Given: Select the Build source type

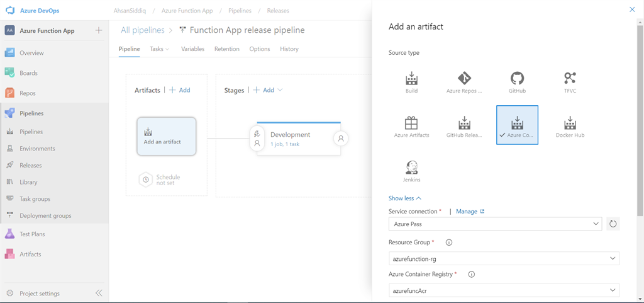Looking at the screenshot, I should click(x=411, y=83).
